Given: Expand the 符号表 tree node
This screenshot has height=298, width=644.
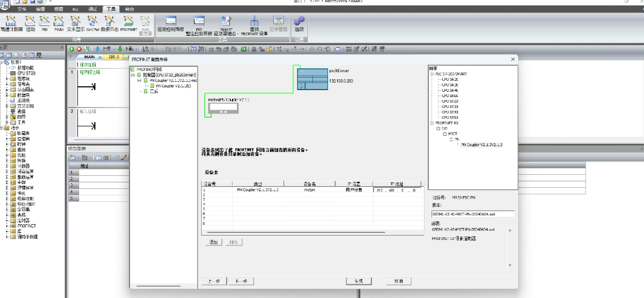Looking at the screenshot, I should coord(7,84).
